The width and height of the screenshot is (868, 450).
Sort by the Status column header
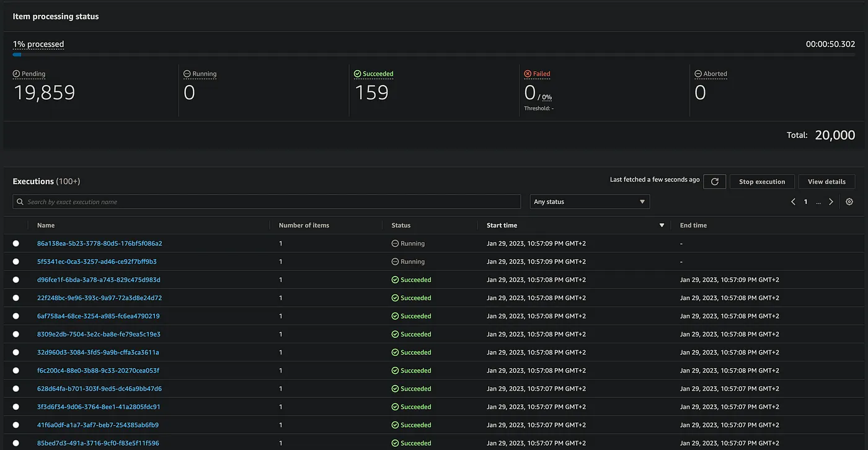click(x=401, y=226)
